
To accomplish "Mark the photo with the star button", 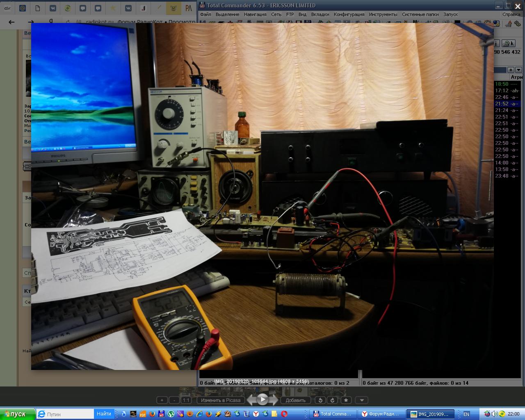I will 346,400.
